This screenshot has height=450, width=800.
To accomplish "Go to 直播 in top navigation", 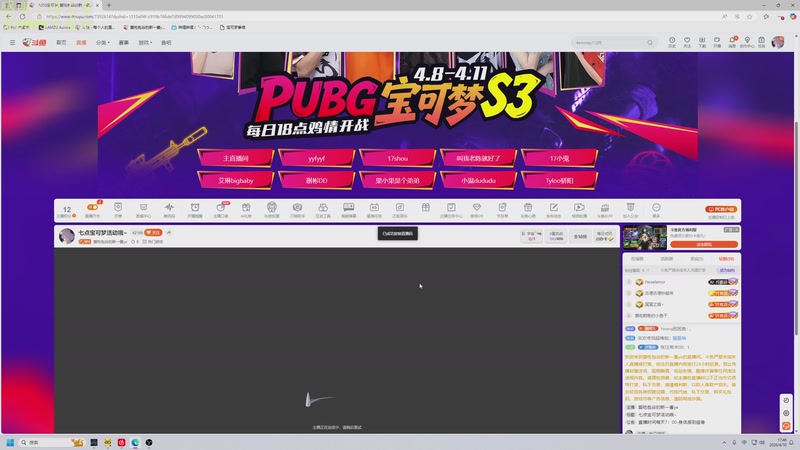I will pos(81,42).
